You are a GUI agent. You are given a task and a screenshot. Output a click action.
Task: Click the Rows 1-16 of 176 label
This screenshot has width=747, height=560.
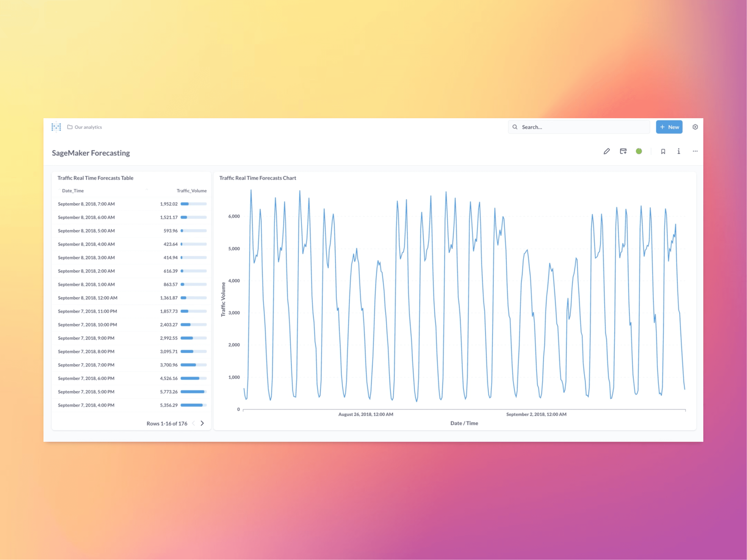point(167,424)
